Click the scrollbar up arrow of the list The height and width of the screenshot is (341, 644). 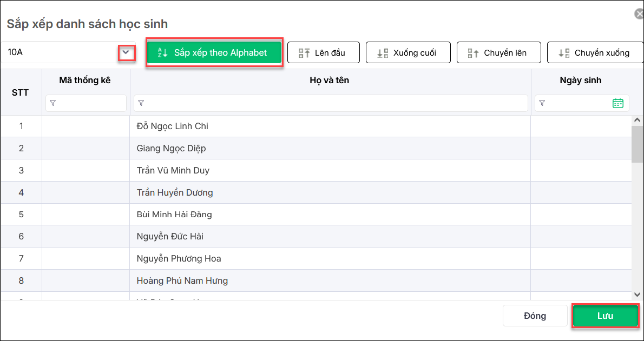point(637,120)
